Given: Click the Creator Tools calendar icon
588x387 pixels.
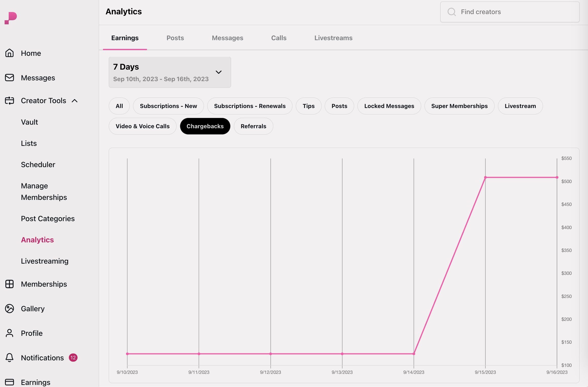Looking at the screenshot, I should (9, 101).
